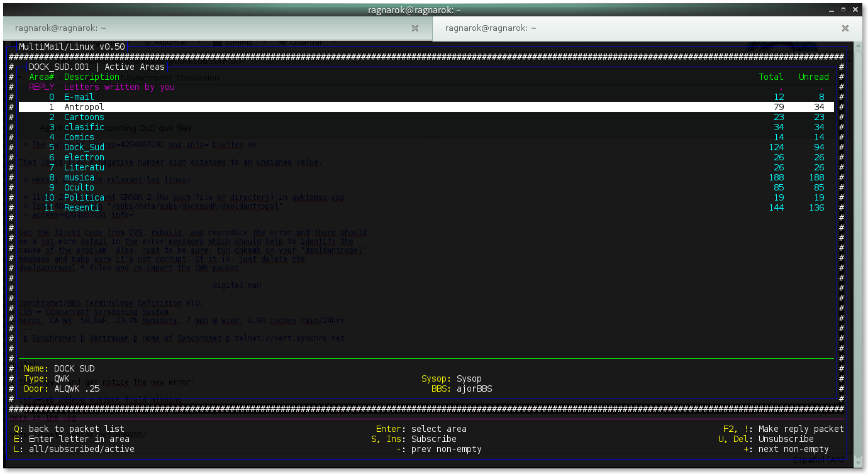
Task: Select the highlighted Antropol area row
Action: pyautogui.click(x=426, y=107)
